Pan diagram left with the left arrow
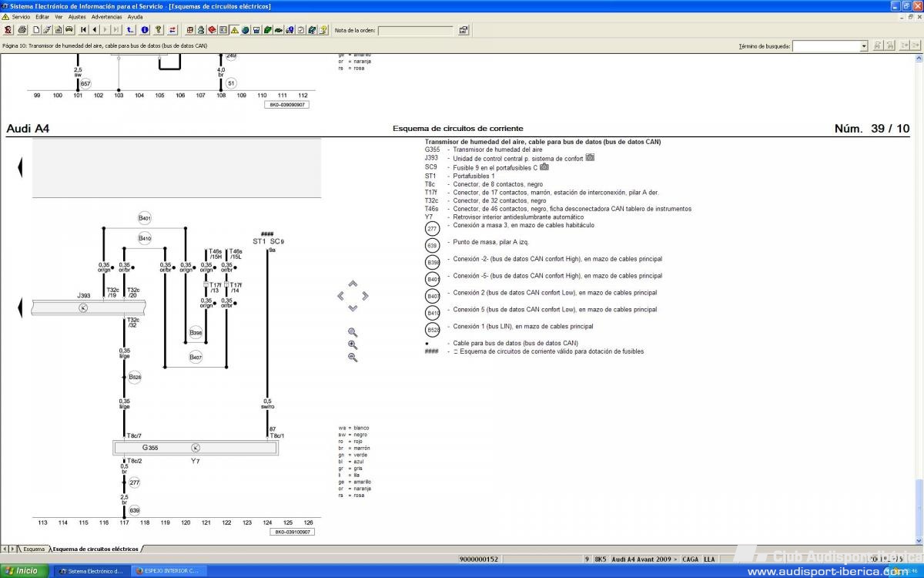 pos(340,296)
